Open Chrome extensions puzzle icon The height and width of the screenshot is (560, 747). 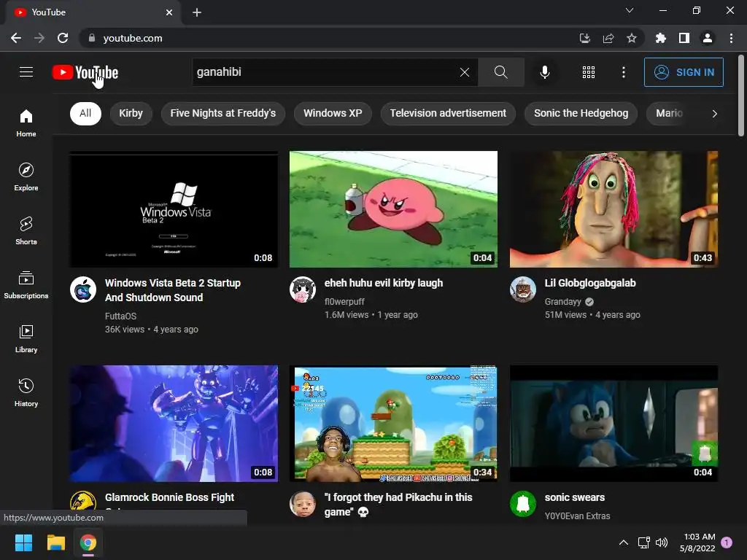[x=660, y=38]
